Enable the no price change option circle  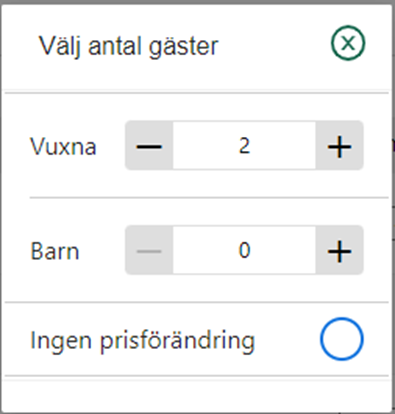coord(342,339)
